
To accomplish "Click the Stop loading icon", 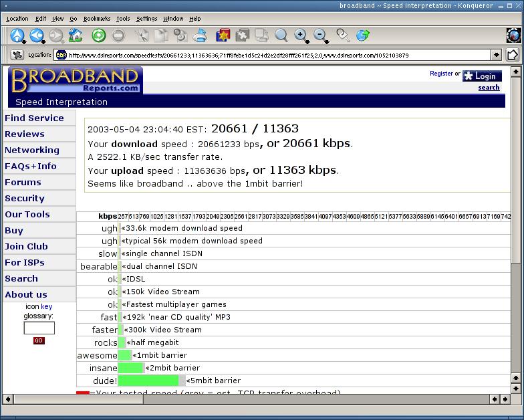I will pos(118,35).
